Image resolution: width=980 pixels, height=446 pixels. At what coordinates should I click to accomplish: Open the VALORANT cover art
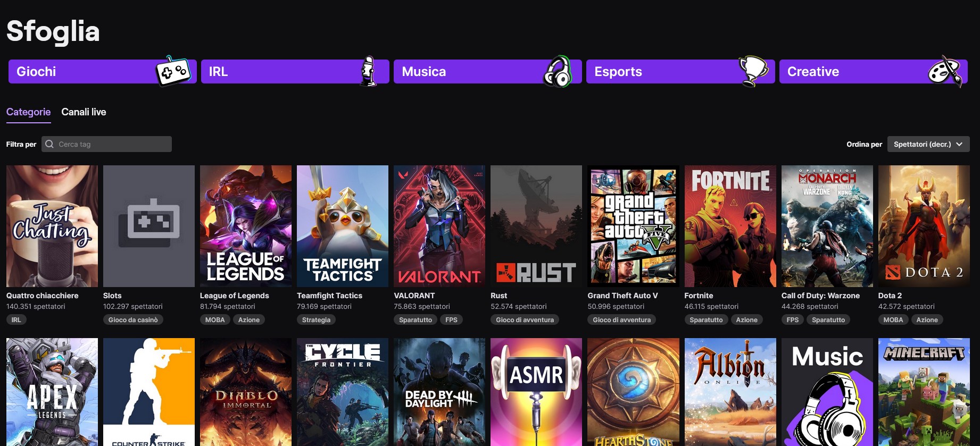pos(439,226)
